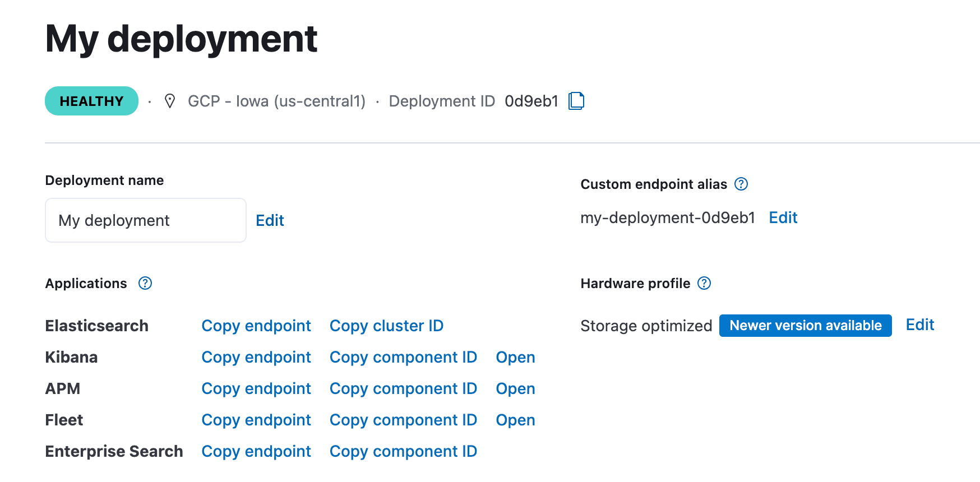
Task: Click the Applications help question icon
Action: coord(145,283)
